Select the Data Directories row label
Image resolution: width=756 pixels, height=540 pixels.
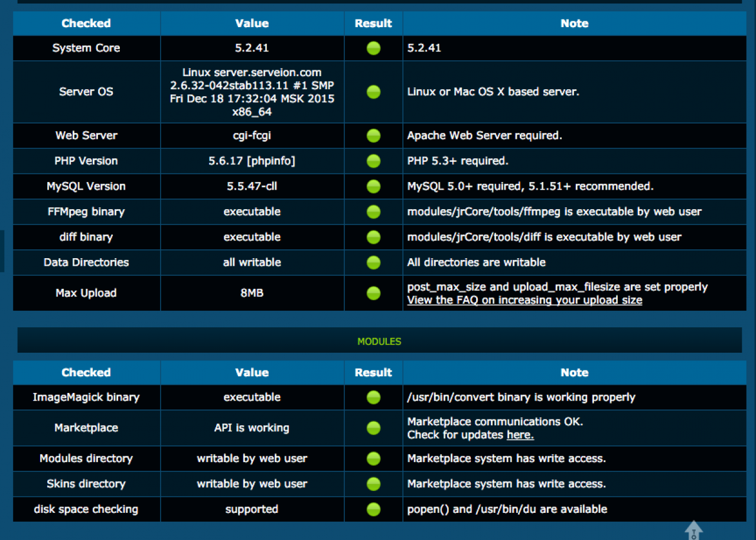tap(86, 262)
